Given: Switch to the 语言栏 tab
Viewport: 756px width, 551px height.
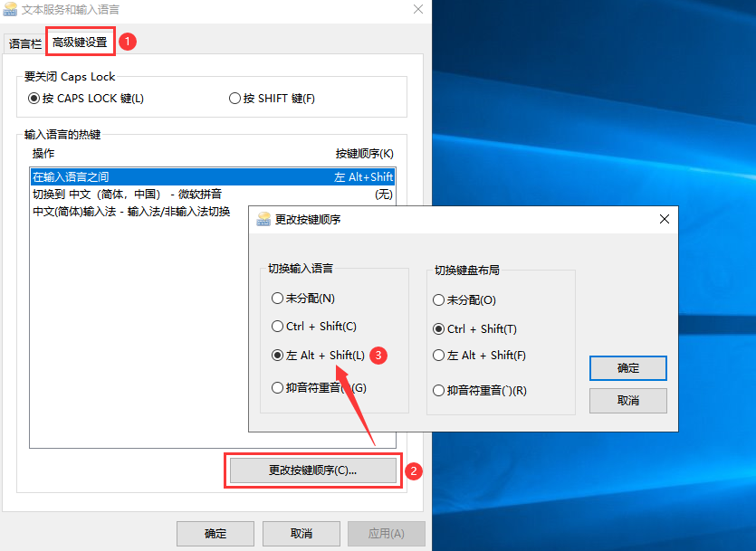Looking at the screenshot, I should 24,43.
